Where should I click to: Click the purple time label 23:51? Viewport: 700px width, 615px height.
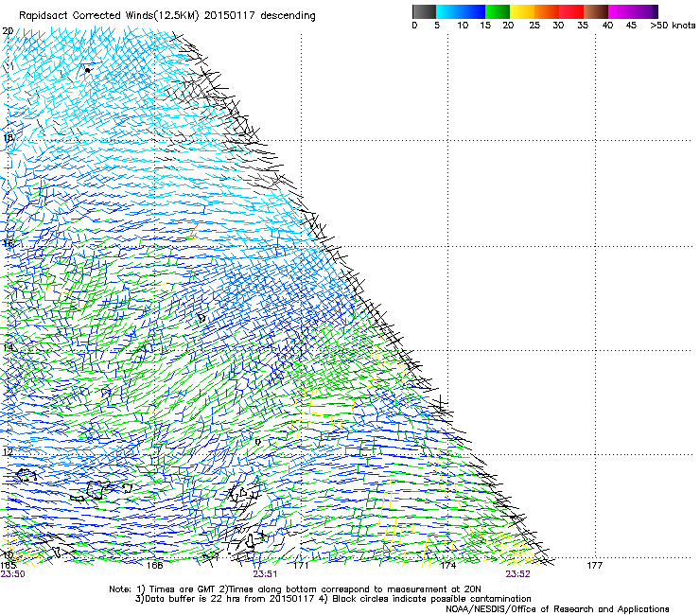265,574
